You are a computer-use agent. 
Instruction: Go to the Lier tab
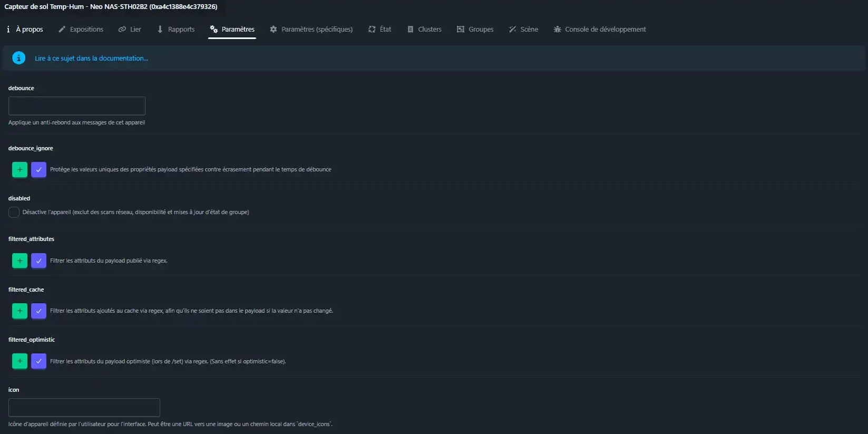130,30
